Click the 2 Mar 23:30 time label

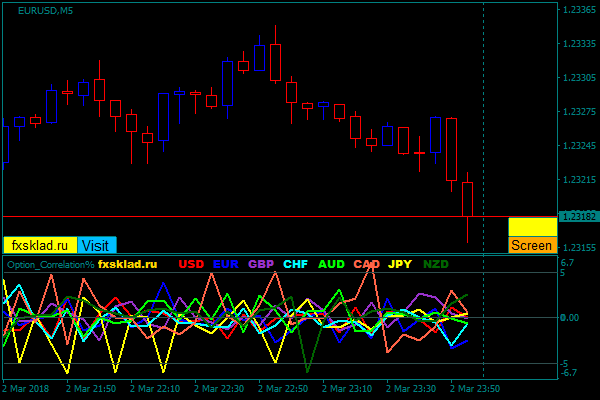[x=411, y=389]
